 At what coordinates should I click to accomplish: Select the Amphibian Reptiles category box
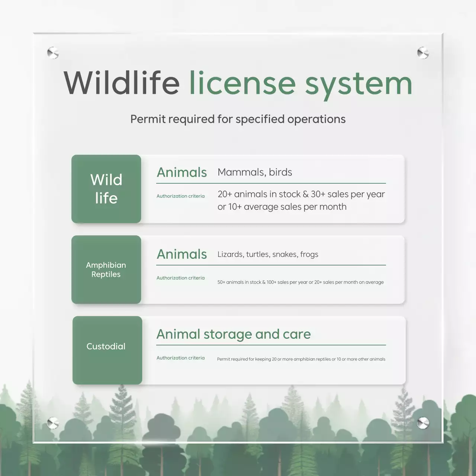click(106, 270)
